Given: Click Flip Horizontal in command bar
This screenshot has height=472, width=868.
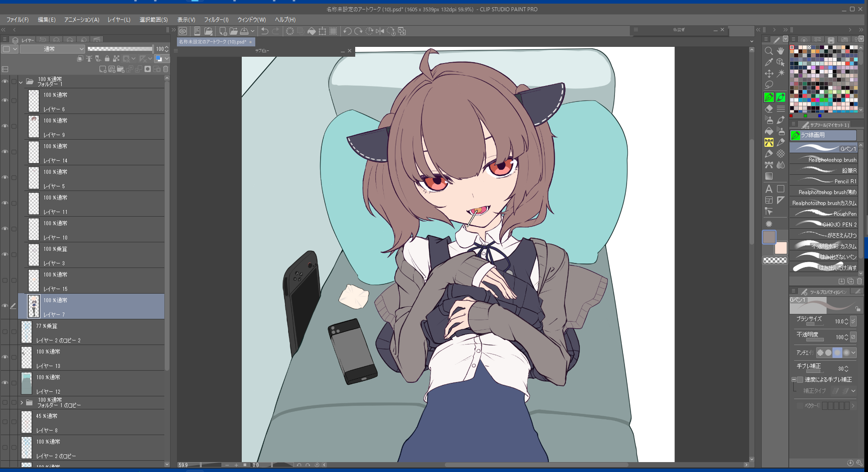Looking at the screenshot, I should click(380, 31).
